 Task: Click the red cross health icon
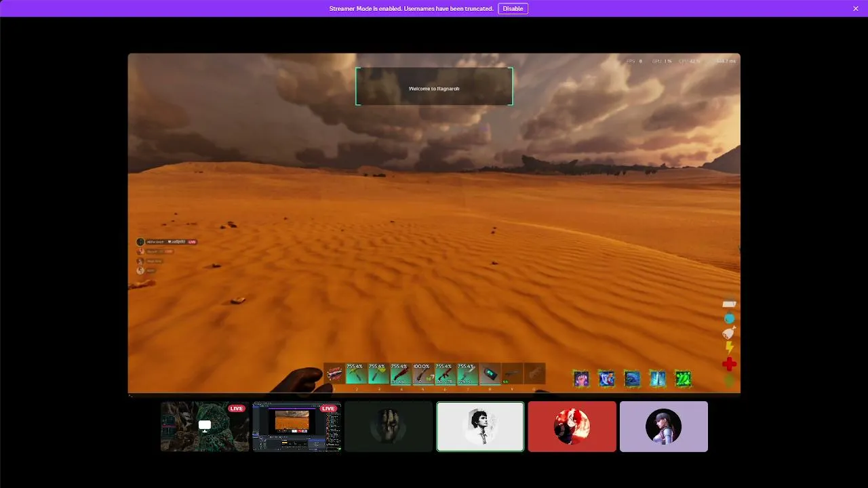[x=729, y=365]
